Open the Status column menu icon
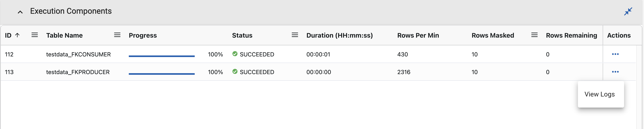This screenshot has width=644, height=129. click(x=295, y=35)
